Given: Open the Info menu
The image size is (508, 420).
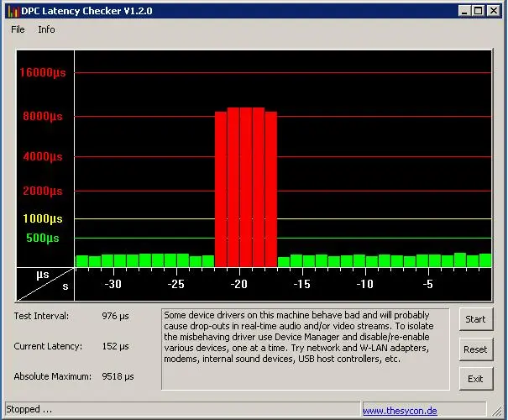Looking at the screenshot, I should 46,29.
